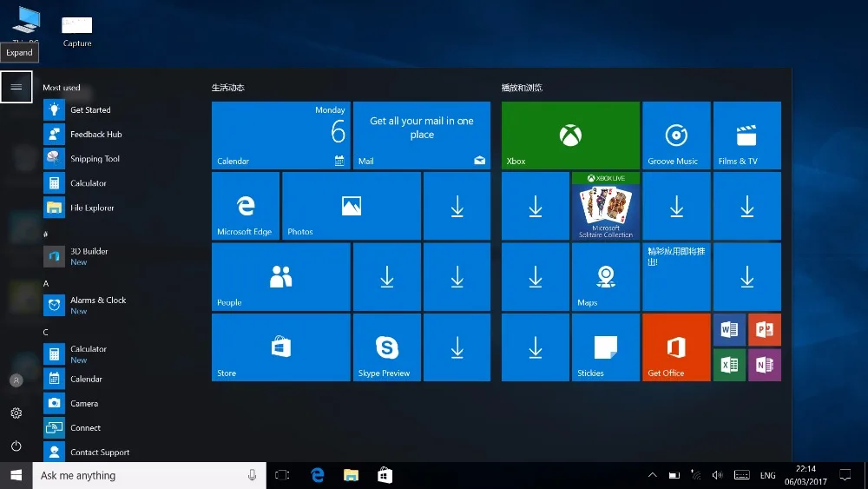Screen dimensions: 868x489
Task: Click the Chinese promotional tile beside Maps
Action: pos(676,277)
